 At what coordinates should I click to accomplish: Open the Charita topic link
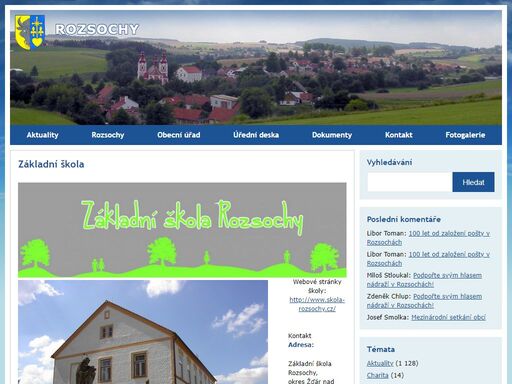pos(377,375)
